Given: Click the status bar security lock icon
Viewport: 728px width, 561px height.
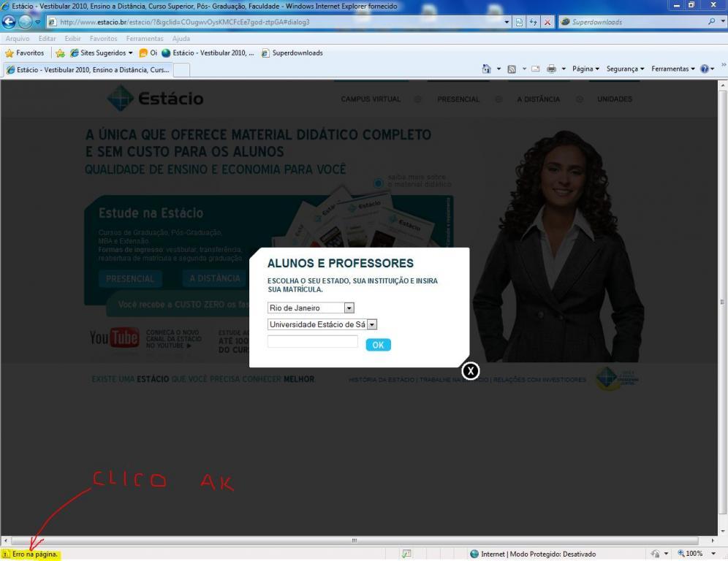Looking at the screenshot, I should point(655,554).
